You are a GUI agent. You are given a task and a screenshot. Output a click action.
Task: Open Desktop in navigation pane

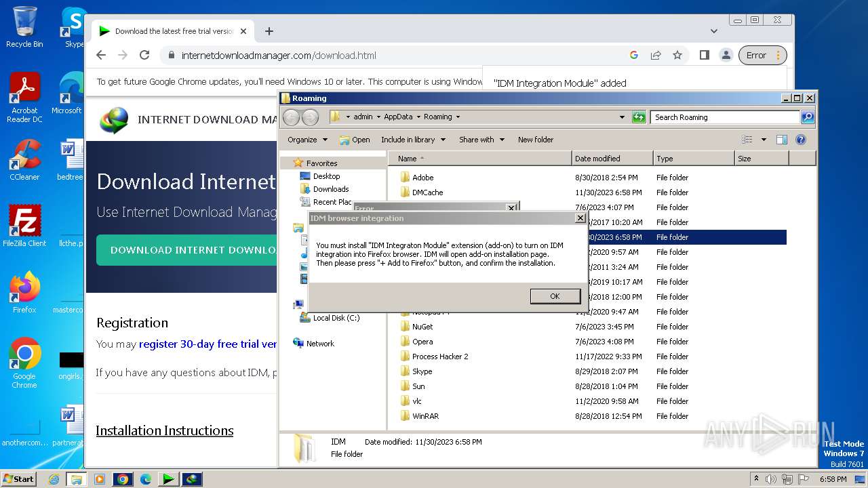click(326, 176)
